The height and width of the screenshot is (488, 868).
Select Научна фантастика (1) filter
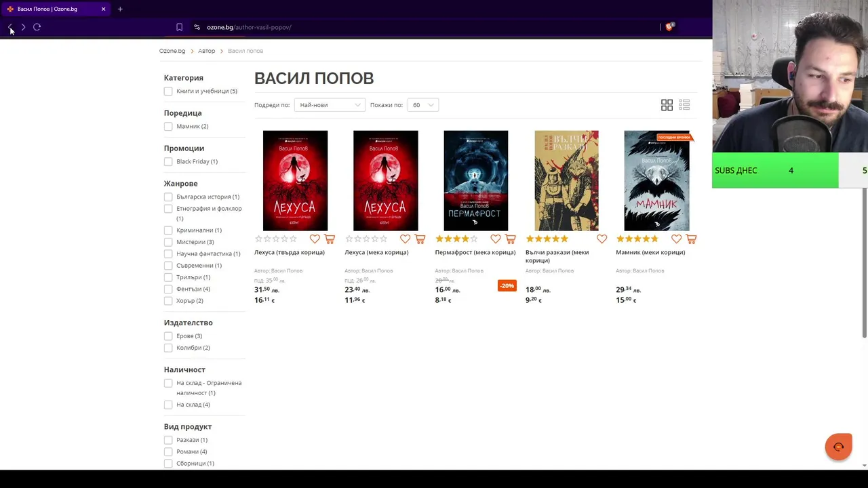(x=168, y=253)
